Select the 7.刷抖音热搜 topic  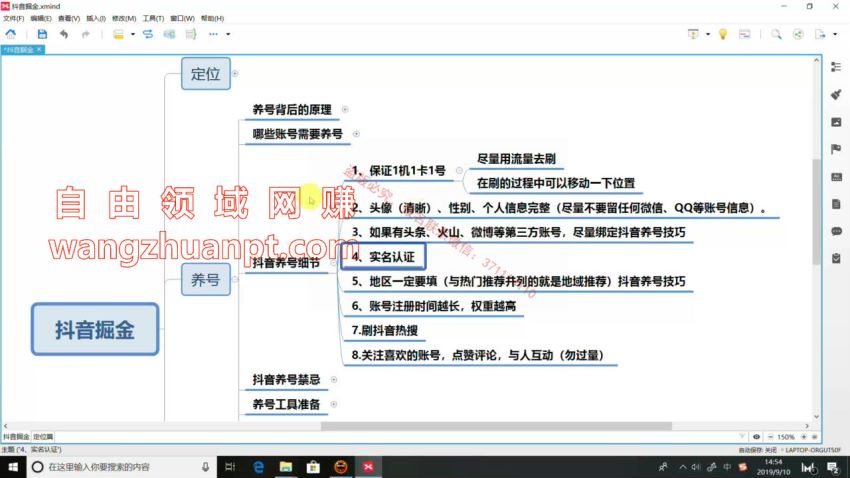[384, 330]
